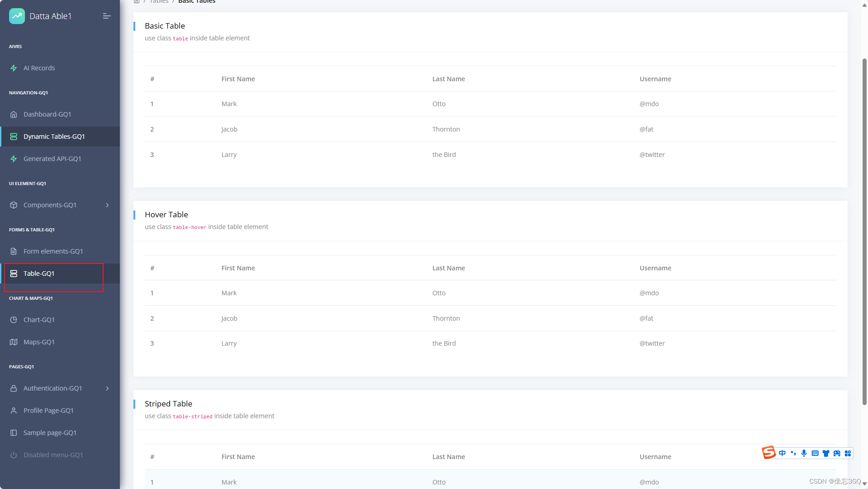Select the Maps-GQ1 map icon
Screen dimensions: 868x489
pyautogui.click(x=14, y=342)
